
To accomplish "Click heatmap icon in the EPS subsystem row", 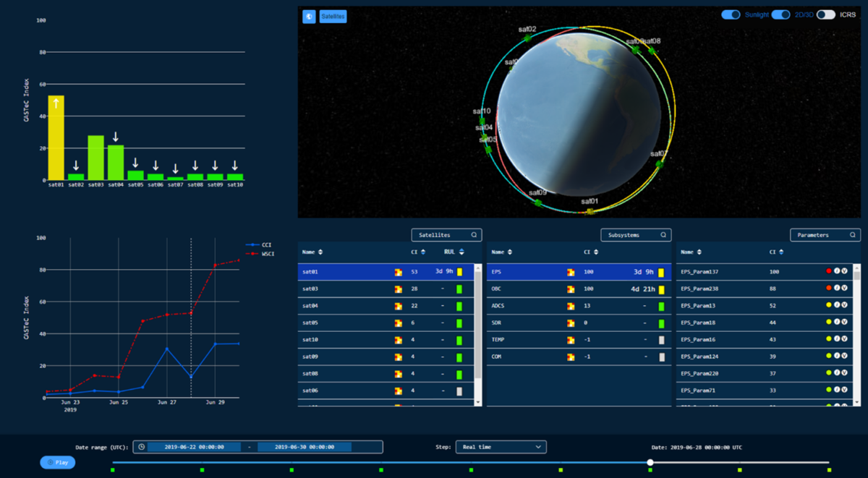I will (571, 273).
